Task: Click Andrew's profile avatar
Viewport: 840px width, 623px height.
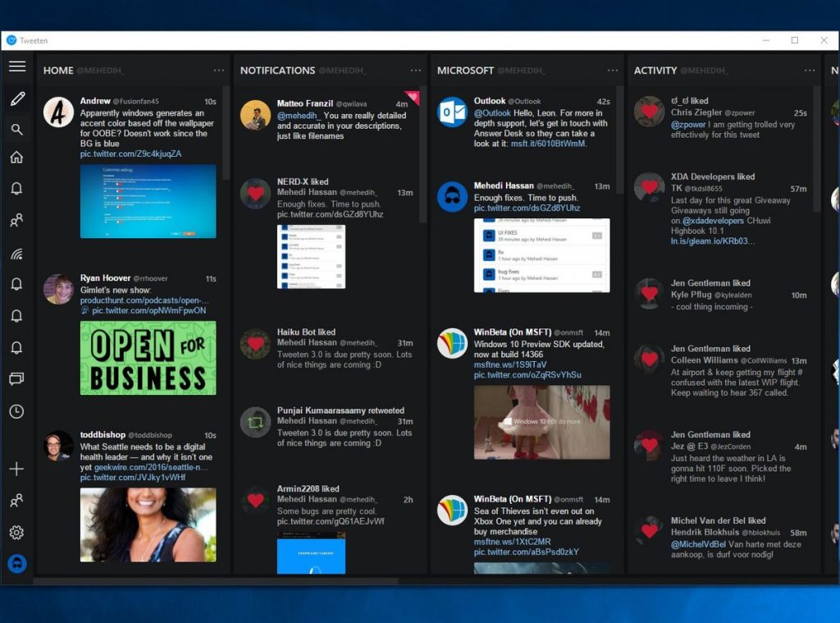Action: [58, 112]
